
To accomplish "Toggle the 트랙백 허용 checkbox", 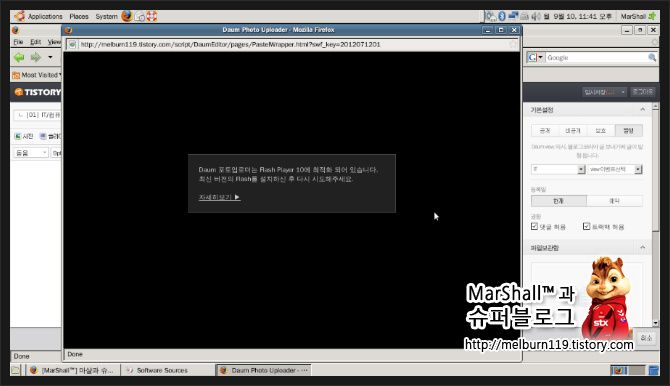I will tap(586, 227).
